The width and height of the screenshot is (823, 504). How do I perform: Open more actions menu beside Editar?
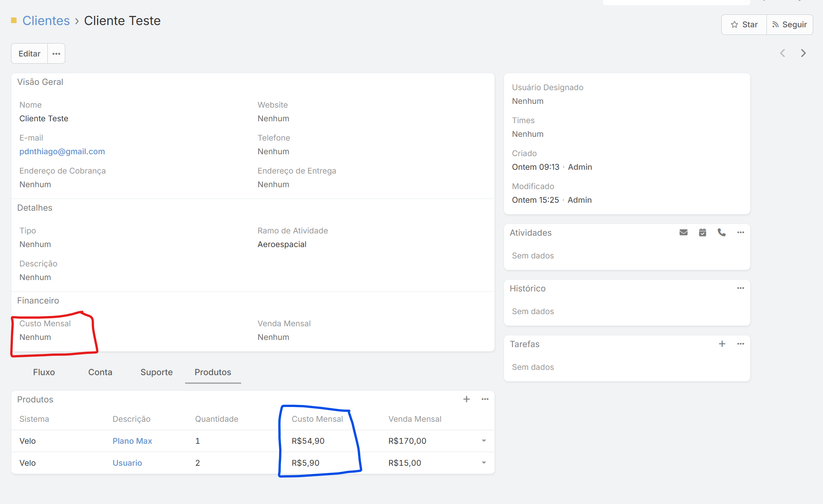pyautogui.click(x=56, y=54)
